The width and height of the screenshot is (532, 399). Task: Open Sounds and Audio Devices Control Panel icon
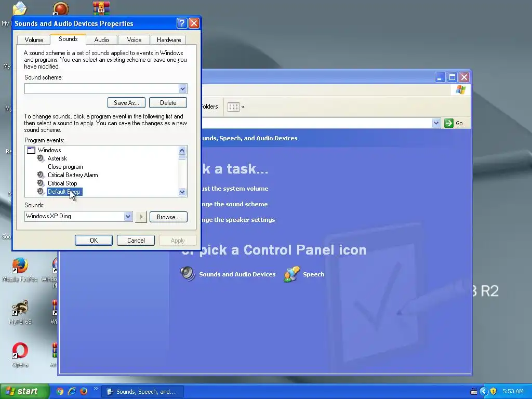click(x=188, y=274)
